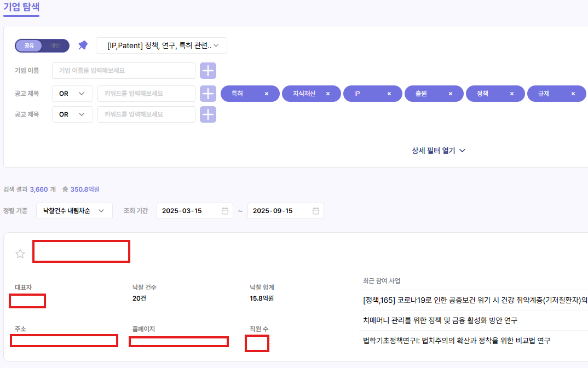Image resolution: width=588 pixels, height=368 pixels.
Task: Click the 기업 이름 input field
Action: coord(124,70)
